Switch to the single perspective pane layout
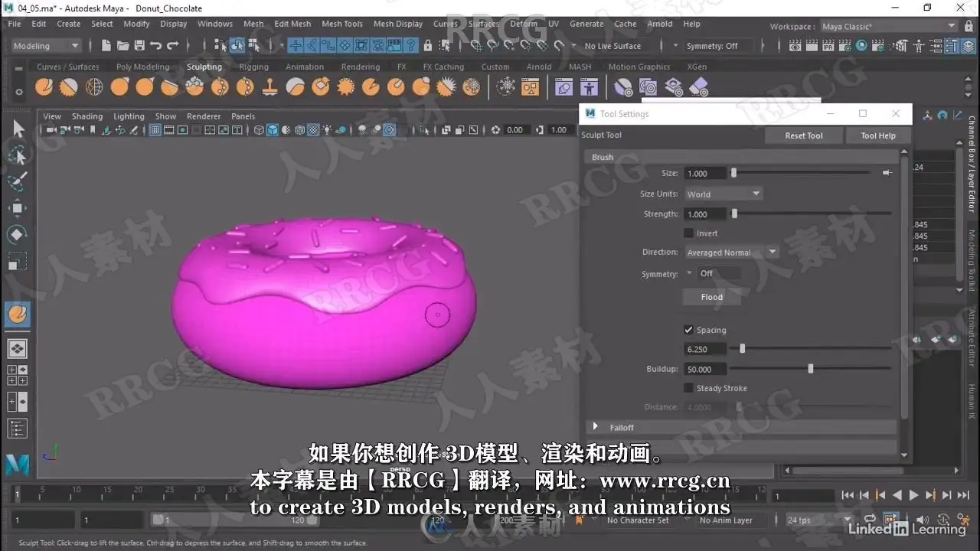The image size is (980, 551). coord(18,349)
